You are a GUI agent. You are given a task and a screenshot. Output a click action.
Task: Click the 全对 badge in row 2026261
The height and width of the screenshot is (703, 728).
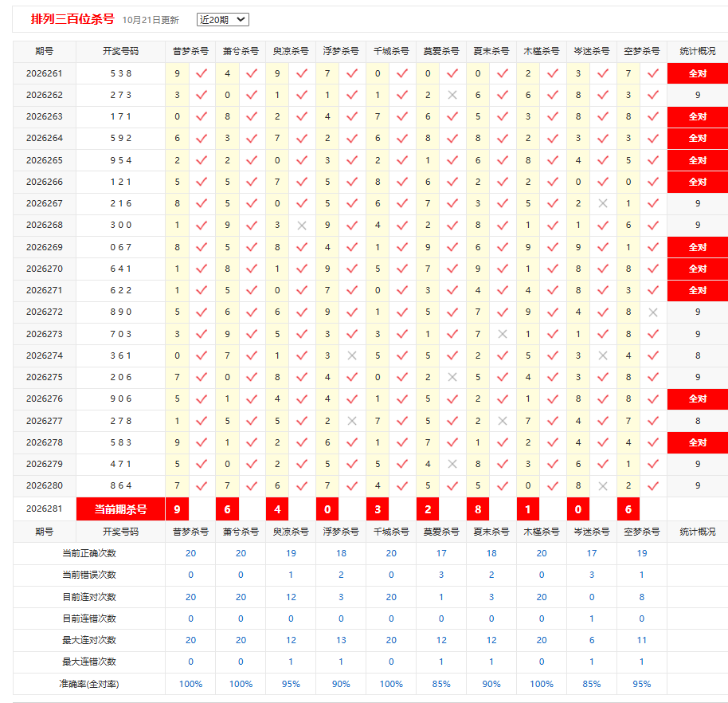click(698, 73)
